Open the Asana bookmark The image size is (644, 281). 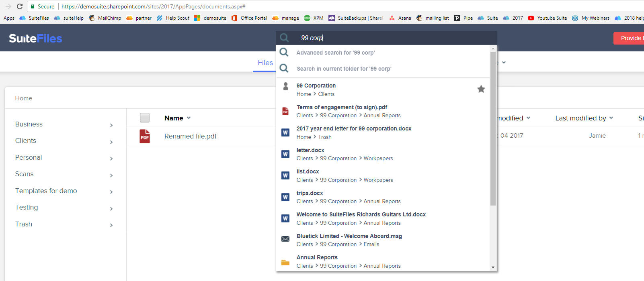coord(400,18)
